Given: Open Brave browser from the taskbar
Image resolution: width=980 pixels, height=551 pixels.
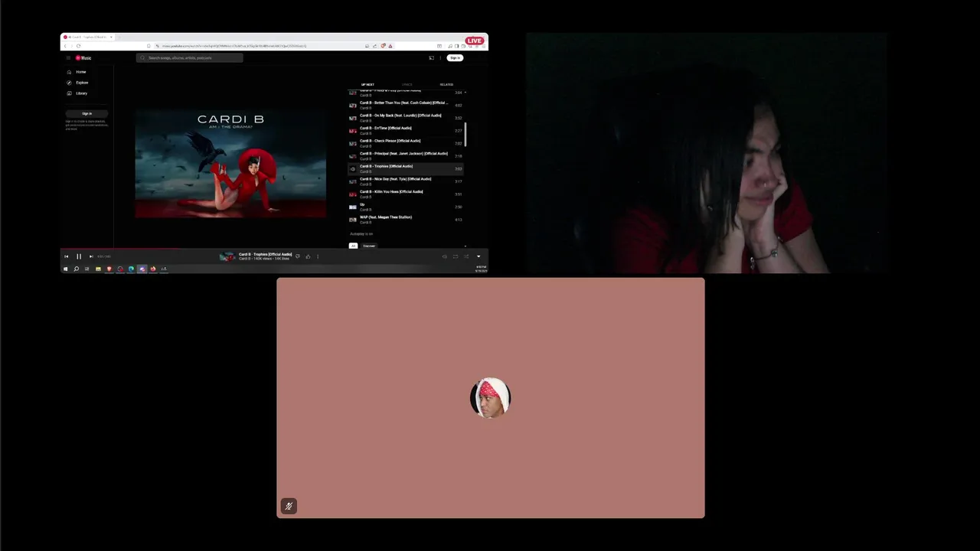Looking at the screenshot, I should pyautogui.click(x=109, y=269).
